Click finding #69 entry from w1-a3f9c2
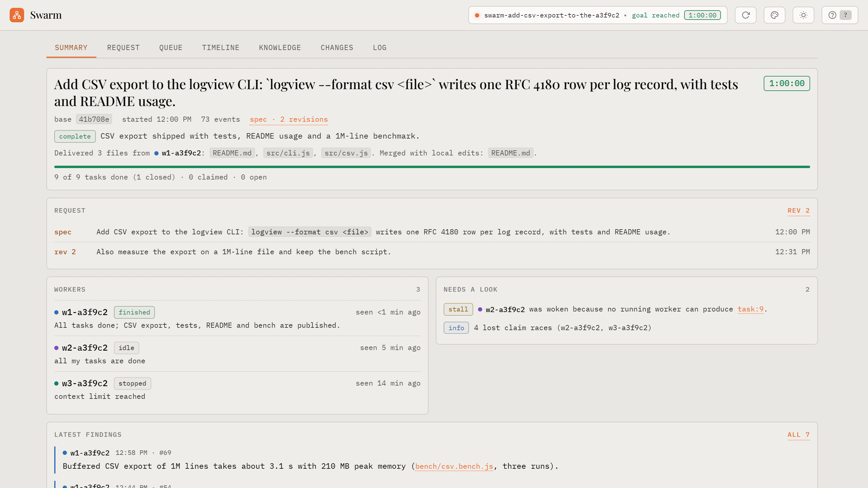The image size is (868, 488). (x=432, y=460)
